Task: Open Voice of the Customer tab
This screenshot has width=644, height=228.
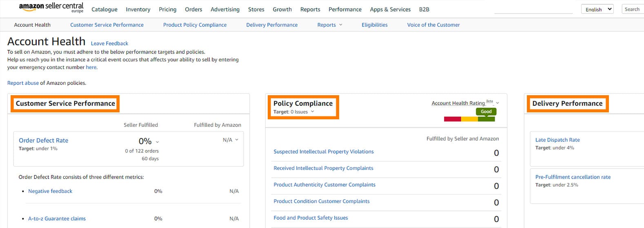Action: point(433,25)
